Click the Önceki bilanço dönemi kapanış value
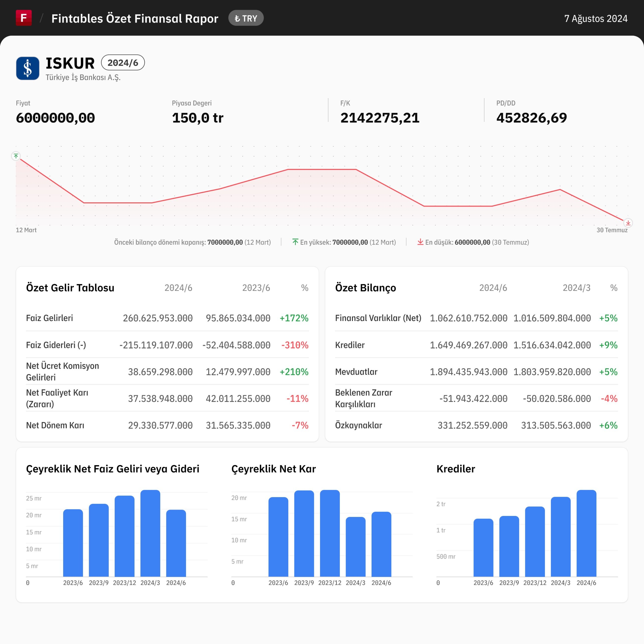Image resolution: width=644 pixels, height=644 pixels. [225, 242]
